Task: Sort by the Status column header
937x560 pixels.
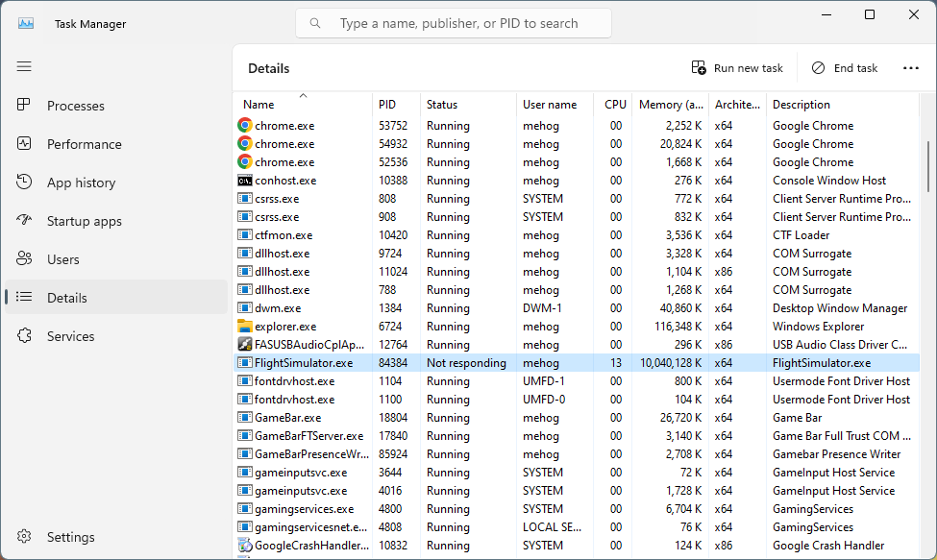Action: (x=469, y=105)
